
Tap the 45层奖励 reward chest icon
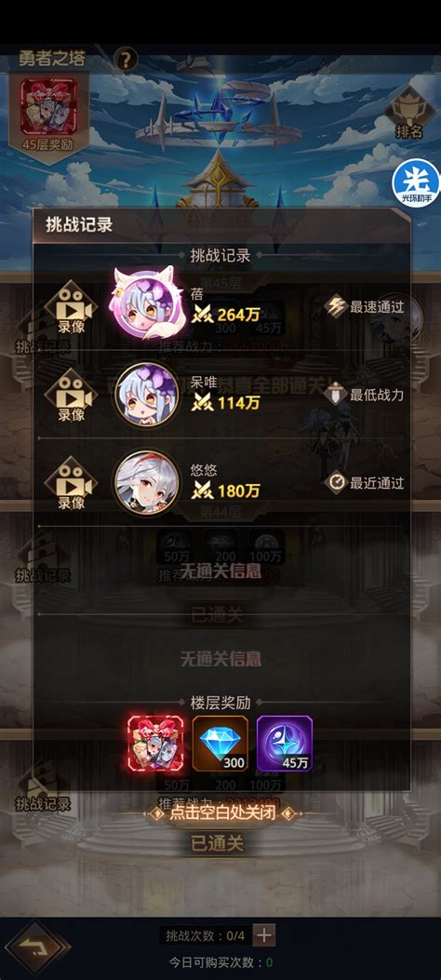click(x=48, y=113)
